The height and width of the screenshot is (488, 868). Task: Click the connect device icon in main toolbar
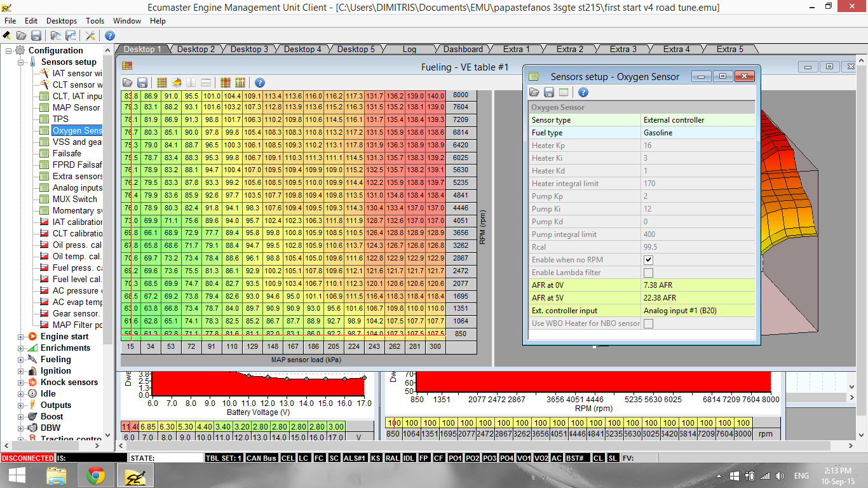pyautogui.click(x=7, y=36)
